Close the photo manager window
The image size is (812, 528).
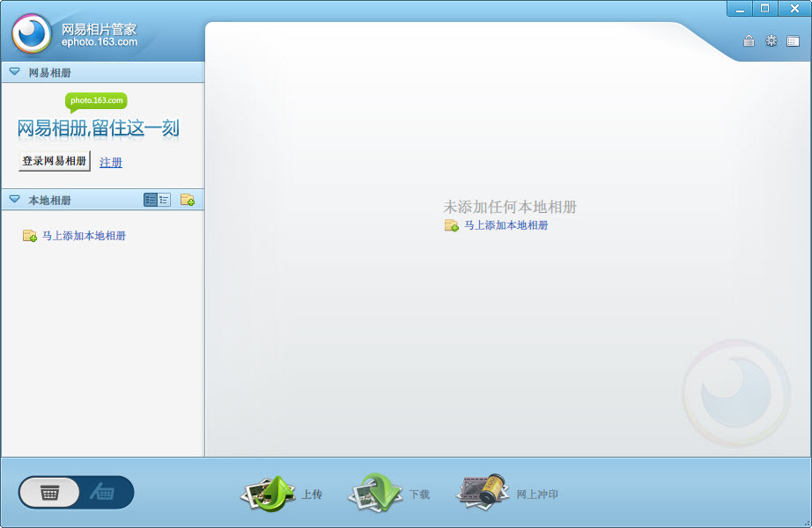(x=794, y=9)
